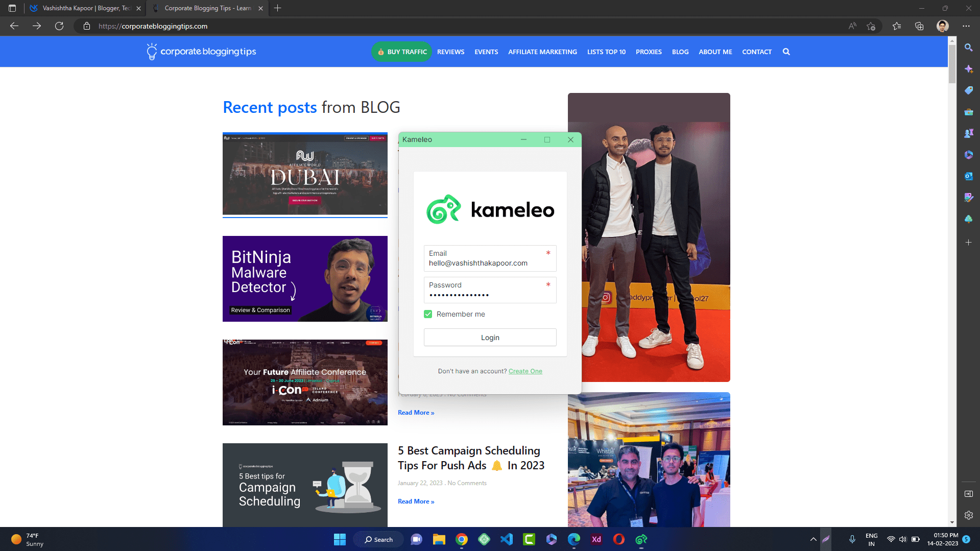Open the website's search magnifier icon
This screenshot has height=551, width=980.
point(786,52)
